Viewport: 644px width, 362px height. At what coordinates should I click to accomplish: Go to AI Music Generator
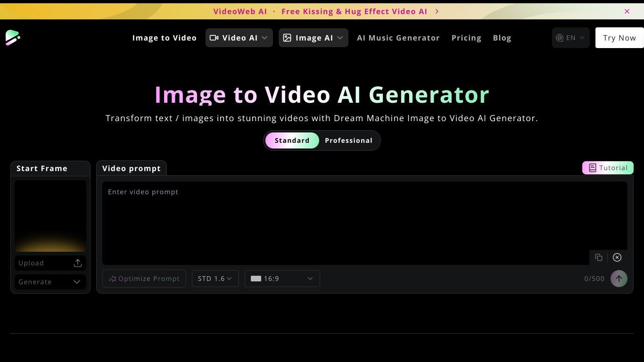point(398,38)
